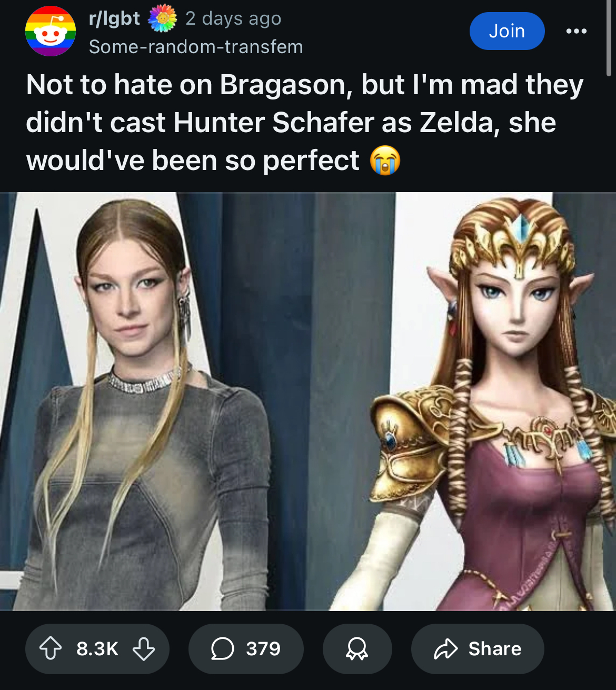Screen dimensions: 616x690
Task: Open the r/lgbt subreddit link
Action: coord(114,18)
